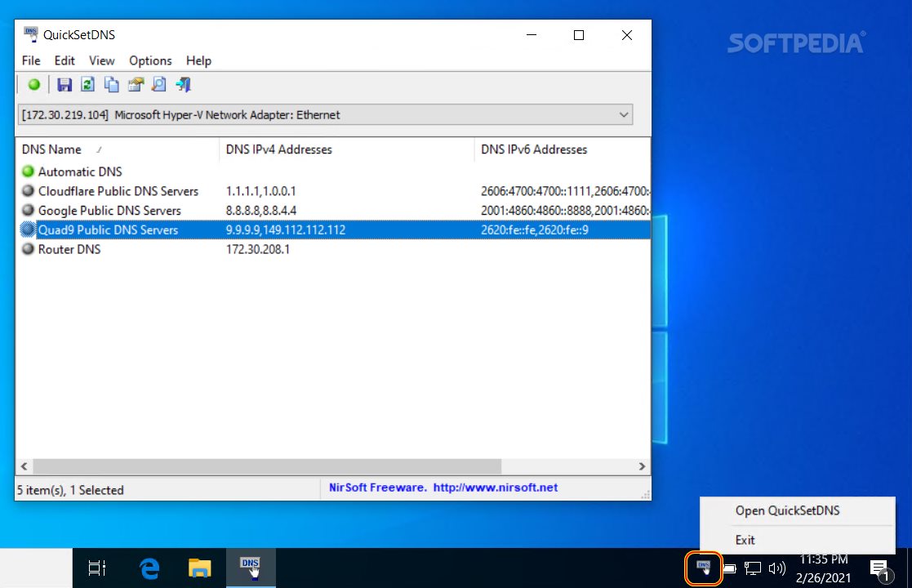The height and width of the screenshot is (588, 912).
Task: Click the IPv6 value 2620:fe::fe,2620:fe::9
Action: coord(535,229)
